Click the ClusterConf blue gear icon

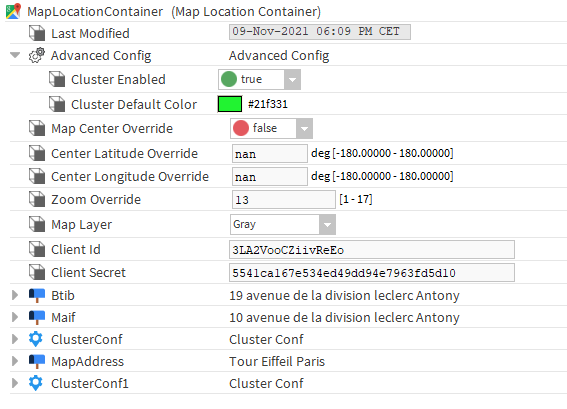coord(36,339)
